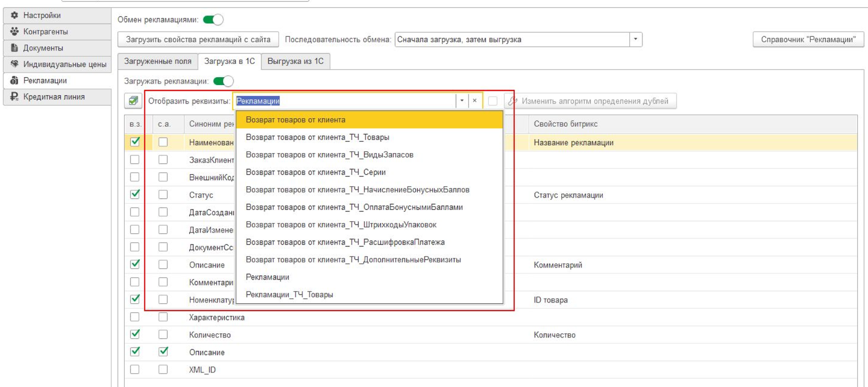Viewport: 868px width, 387px height.
Task: Switch to the Загруженные поля tab
Action: [158, 61]
